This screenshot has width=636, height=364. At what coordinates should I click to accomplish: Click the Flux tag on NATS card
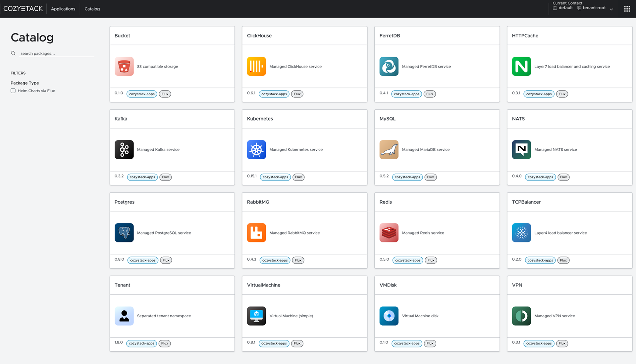563,177
